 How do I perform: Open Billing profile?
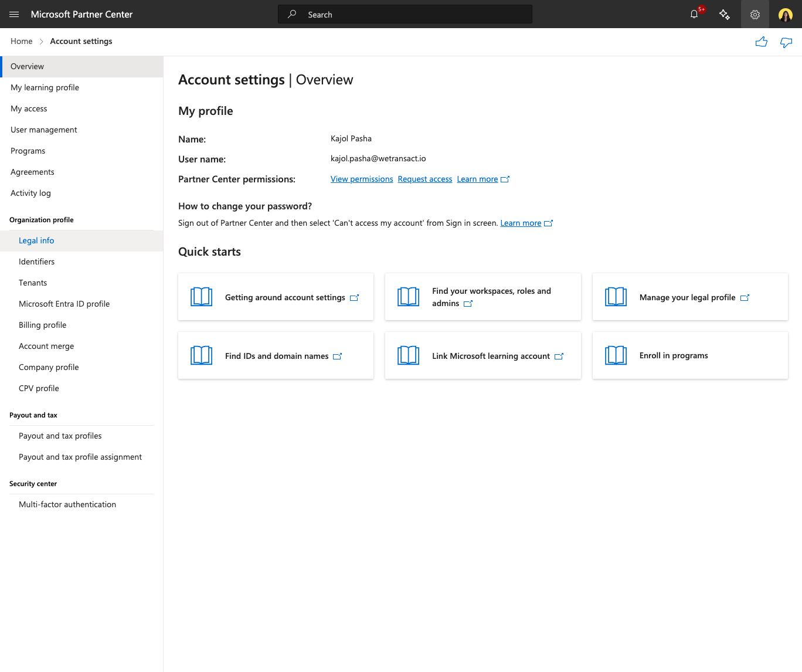[x=81, y=325]
